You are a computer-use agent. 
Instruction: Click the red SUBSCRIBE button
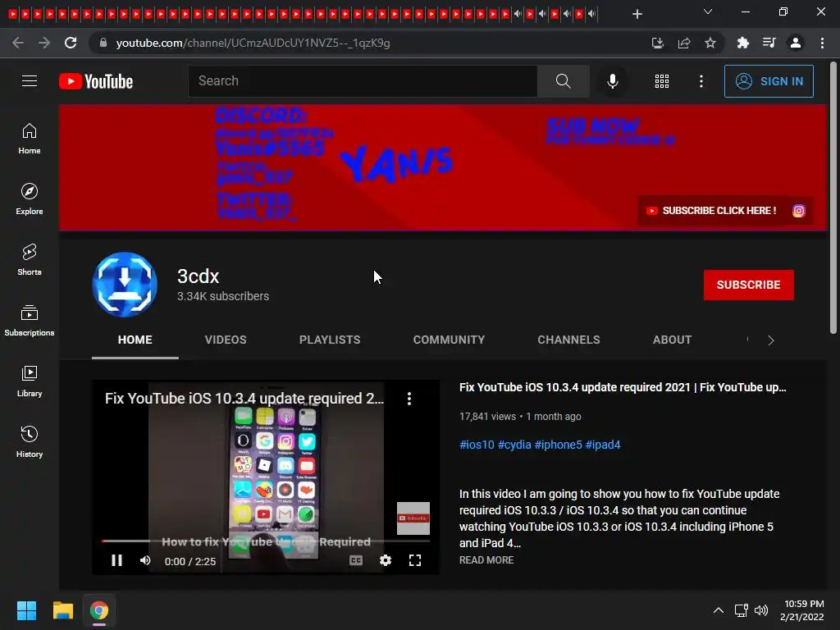(x=748, y=285)
